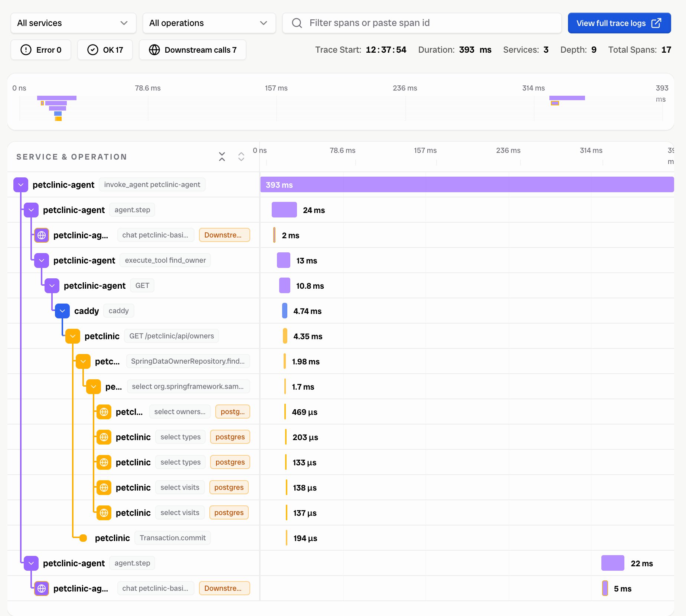Click the postg... tag on select owners
The image size is (686, 616).
(x=233, y=412)
